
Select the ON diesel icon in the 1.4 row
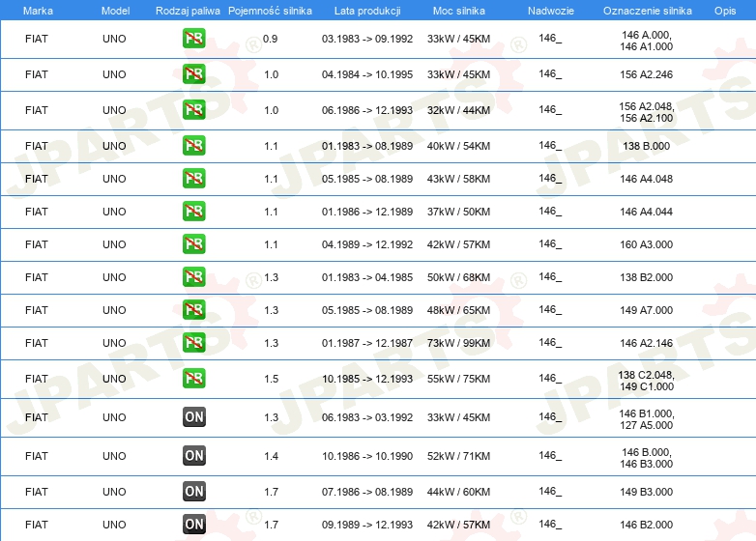coord(193,455)
